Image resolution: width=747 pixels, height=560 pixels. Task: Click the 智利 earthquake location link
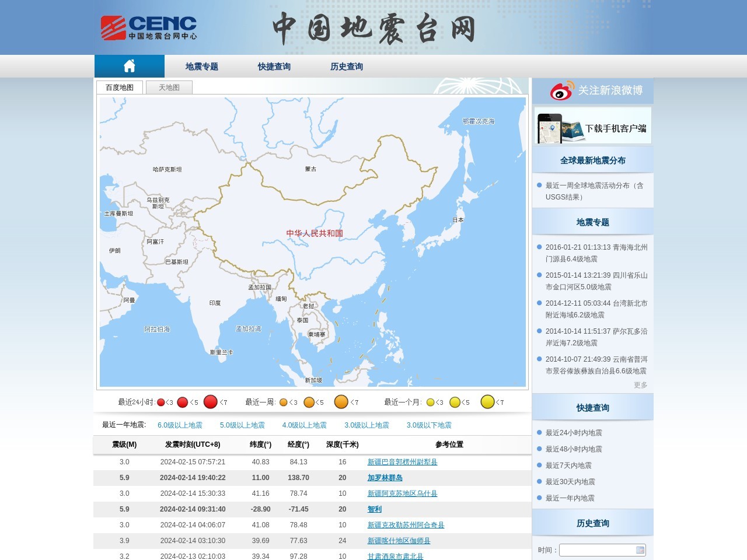373,509
